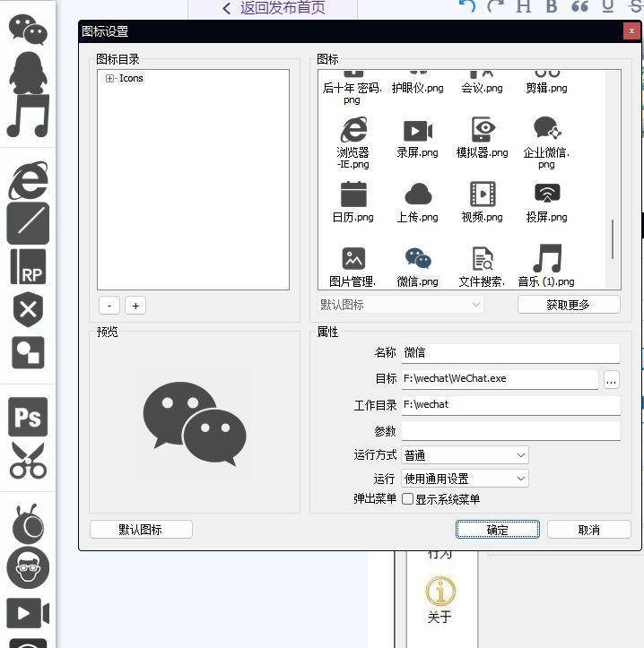Browse for target with the ... button
The height and width of the screenshot is (648, 644).
pos(612,379)
